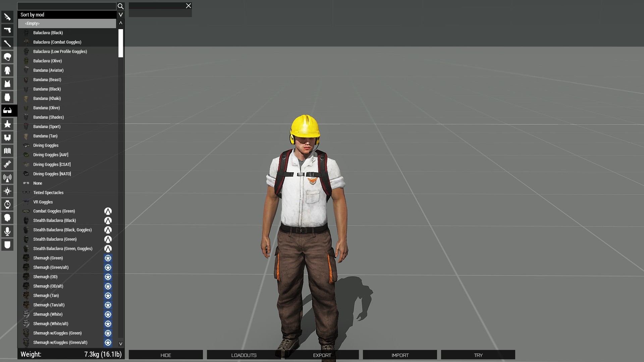
Task: Choose Tinted Spectacles facewear
Action: click(48, 193)
